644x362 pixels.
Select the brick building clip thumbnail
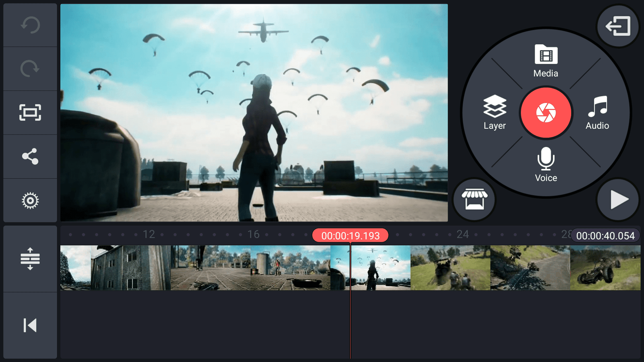[131, 268]
